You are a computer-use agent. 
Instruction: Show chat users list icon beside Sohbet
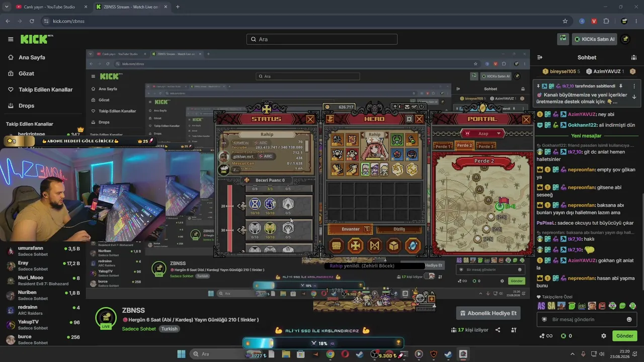tap(633, 57)
